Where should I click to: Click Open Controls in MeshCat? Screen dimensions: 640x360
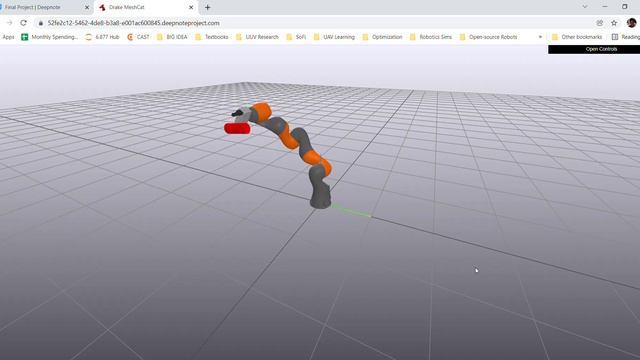pos(594,49)
